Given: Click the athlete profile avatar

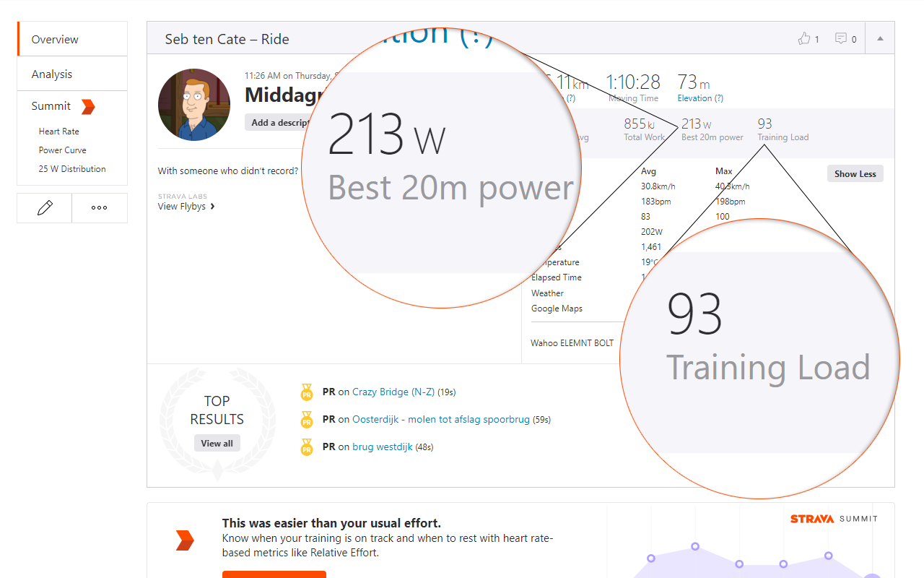Looking at the screenshot, I should [x=194, y=105].
